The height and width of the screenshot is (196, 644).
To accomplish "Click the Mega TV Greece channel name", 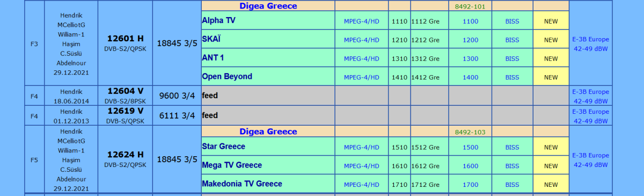I will (232, 165).
